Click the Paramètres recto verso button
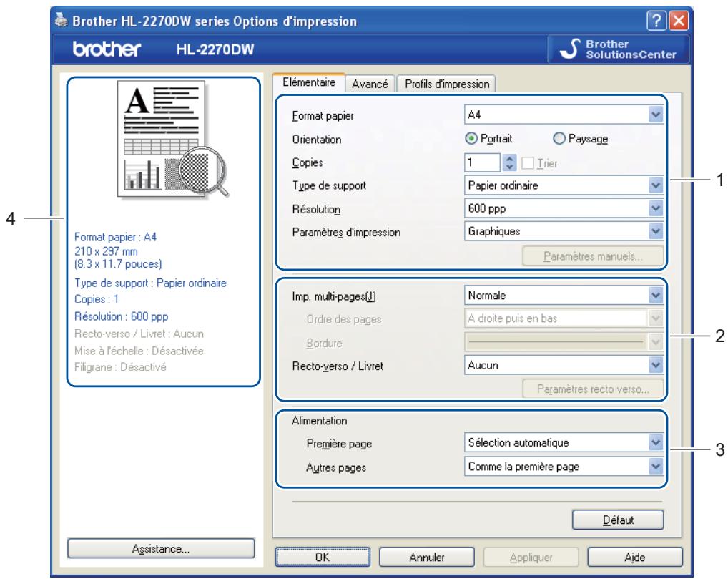 pyautogui.click(x=593, y=389)
